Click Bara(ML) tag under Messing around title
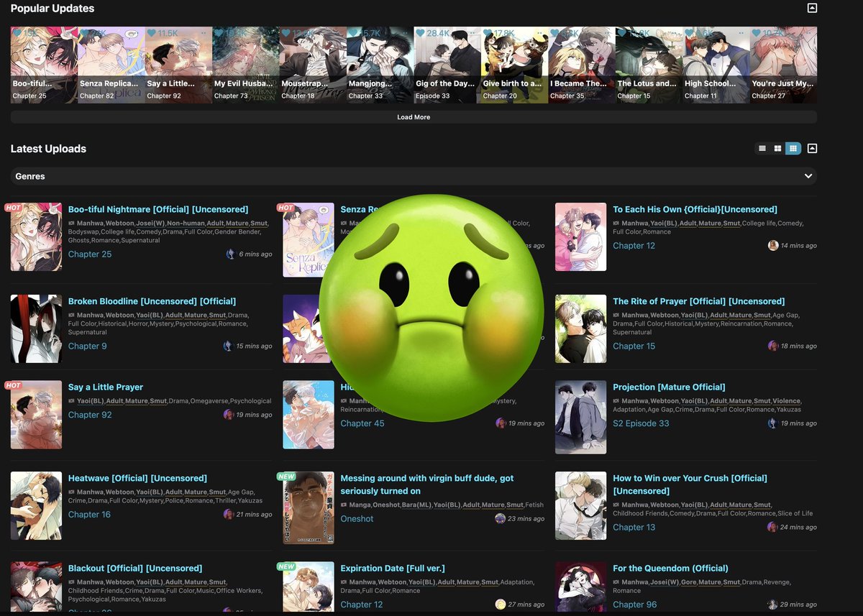 [416, 505]
